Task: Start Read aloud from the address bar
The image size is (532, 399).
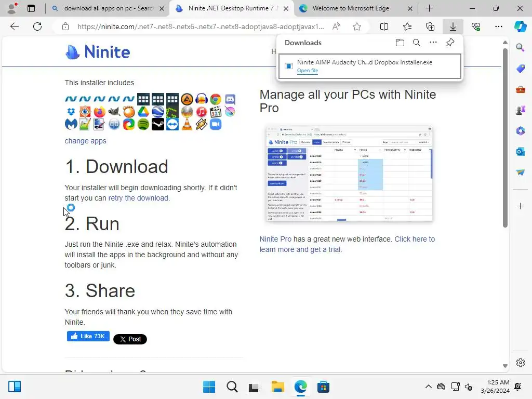Action: tap(336, 26)
